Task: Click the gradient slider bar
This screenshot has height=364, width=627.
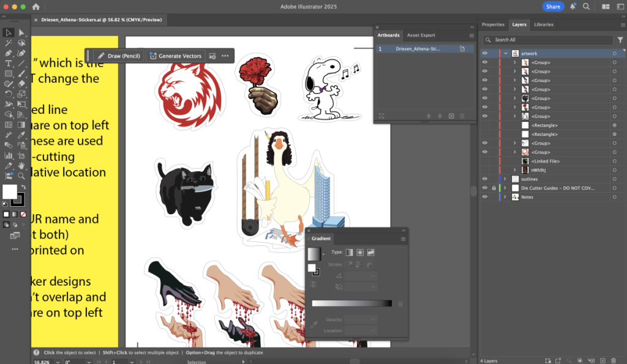Action: click(x=351, y=303)
